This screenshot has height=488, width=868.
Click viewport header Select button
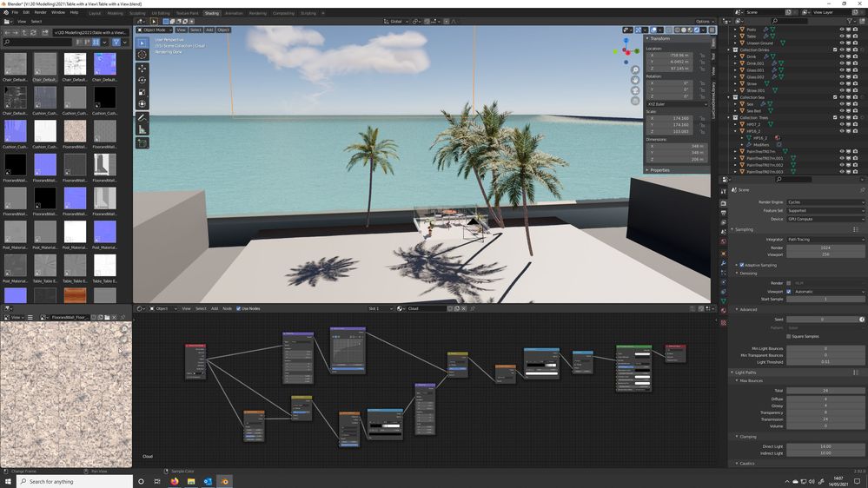pos(196,30)
